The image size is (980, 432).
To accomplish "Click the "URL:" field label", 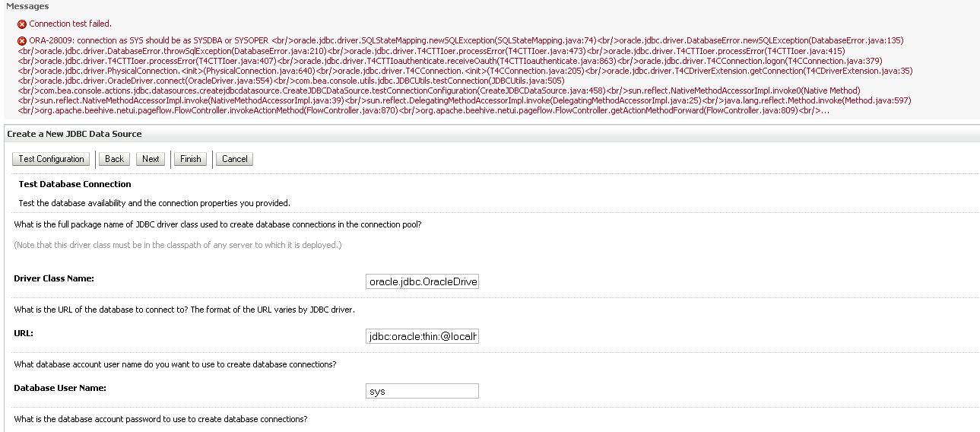I will (24, 333).
